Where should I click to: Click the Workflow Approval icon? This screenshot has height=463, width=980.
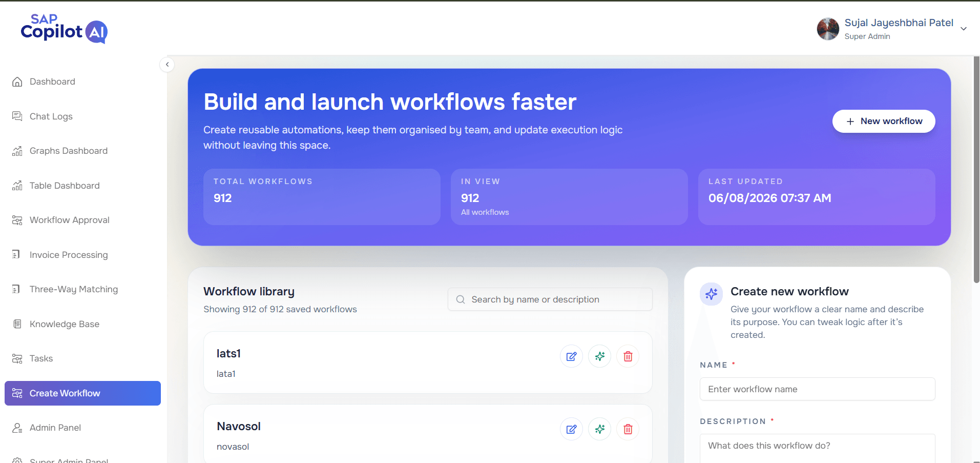click(x=17, y=220)
